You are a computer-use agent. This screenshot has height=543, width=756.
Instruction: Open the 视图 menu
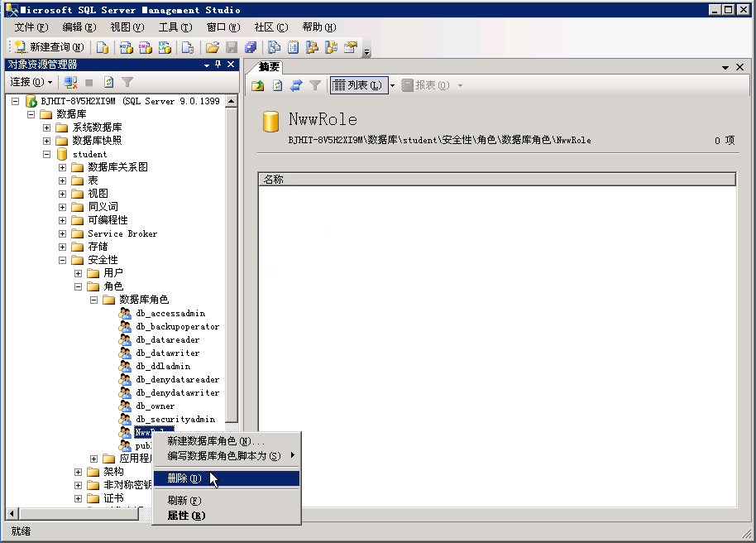[127, 27]
